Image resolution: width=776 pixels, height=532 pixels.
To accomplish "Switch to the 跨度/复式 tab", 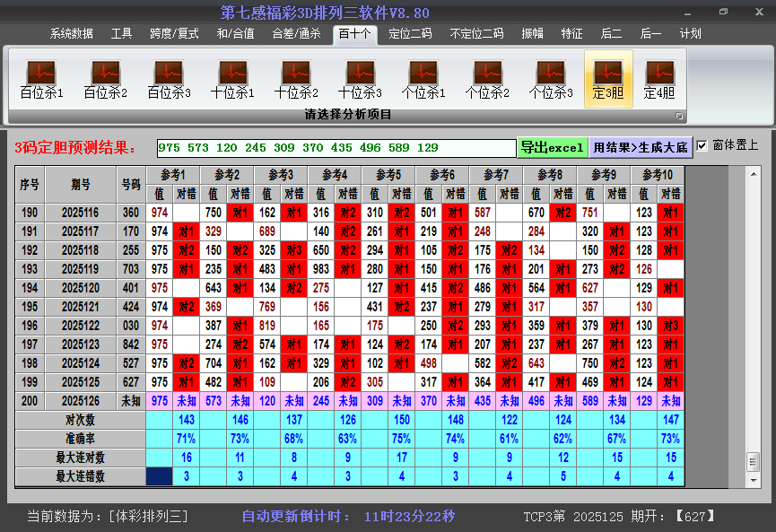I will [174, 34].
